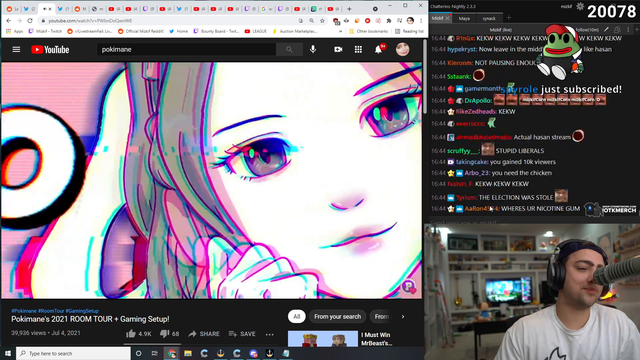The width and height of the screenshot is (640, 360).
Task: Open more actions ellipsis under video
Action: tap(269, 334)
